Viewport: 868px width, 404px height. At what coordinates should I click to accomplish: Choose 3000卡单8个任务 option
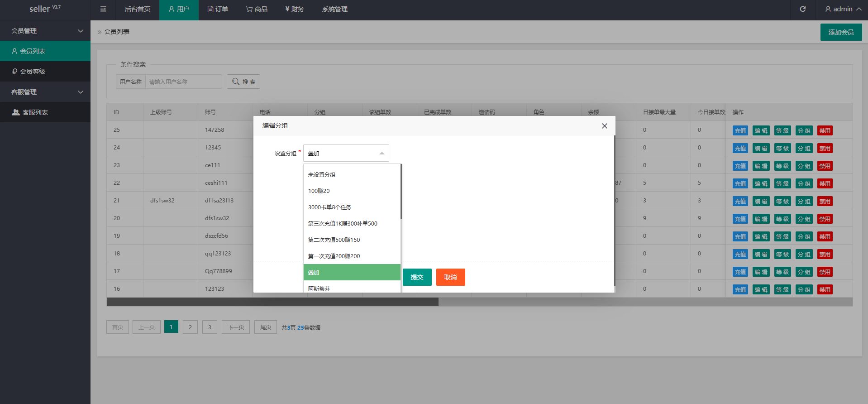tap(352, 207)
